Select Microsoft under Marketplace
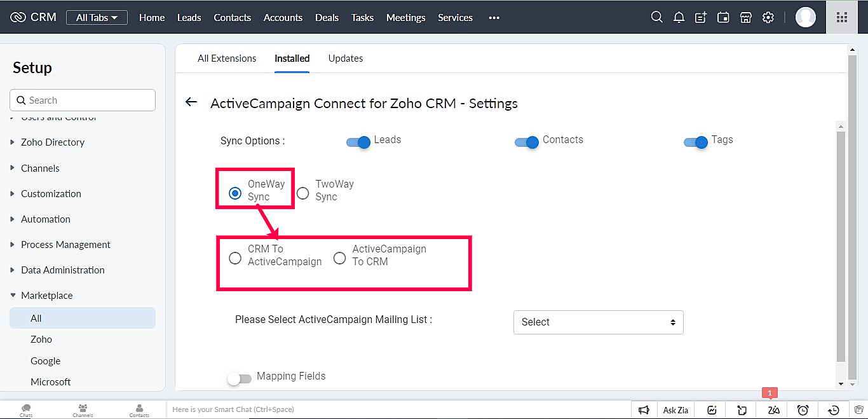Viewport: 868px width, 419px height. tap(51, 382)
